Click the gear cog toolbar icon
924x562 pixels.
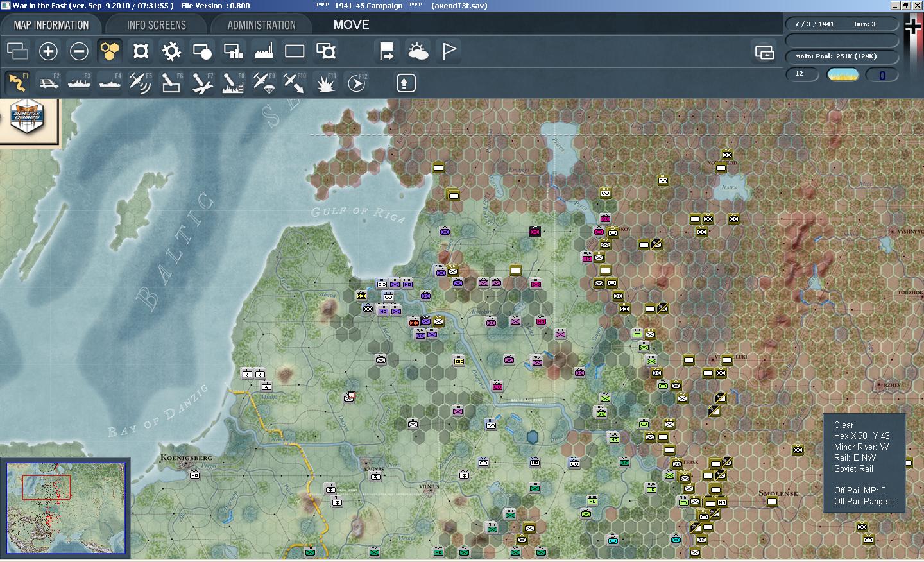[171, 51]
